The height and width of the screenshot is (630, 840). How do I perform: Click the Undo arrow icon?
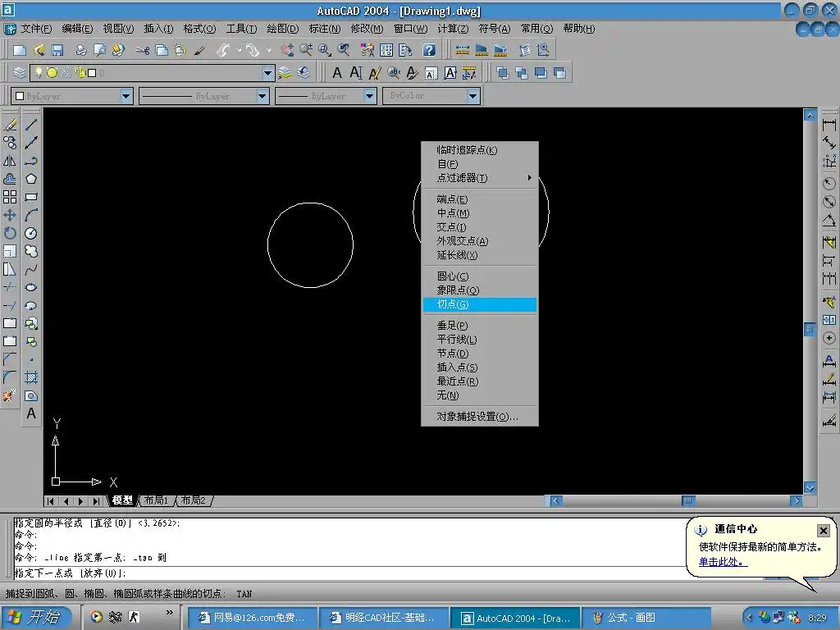point(223,50)
